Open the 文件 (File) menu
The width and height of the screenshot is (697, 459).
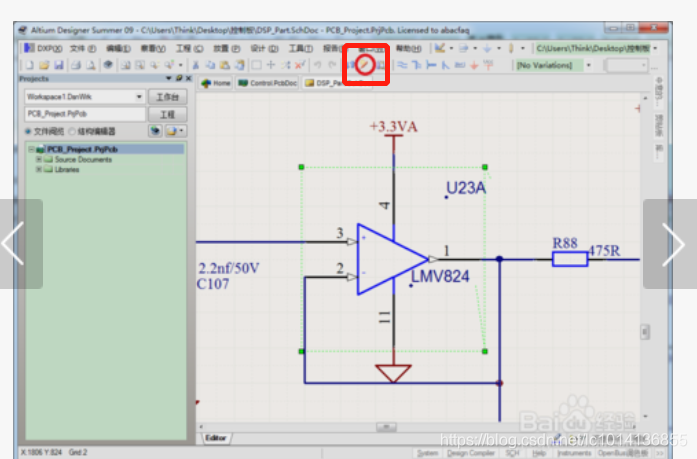point(83,48)
